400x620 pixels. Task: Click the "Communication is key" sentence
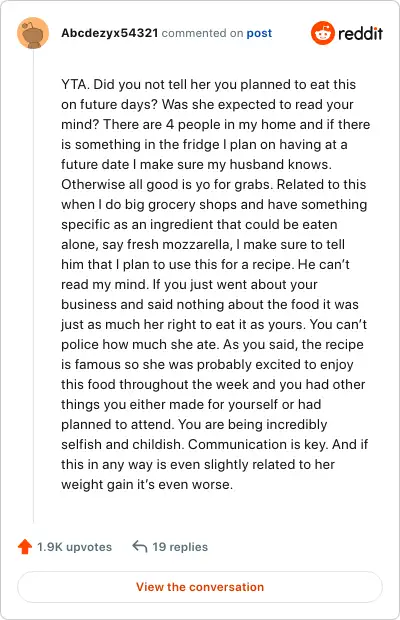[x=258, y=444]
